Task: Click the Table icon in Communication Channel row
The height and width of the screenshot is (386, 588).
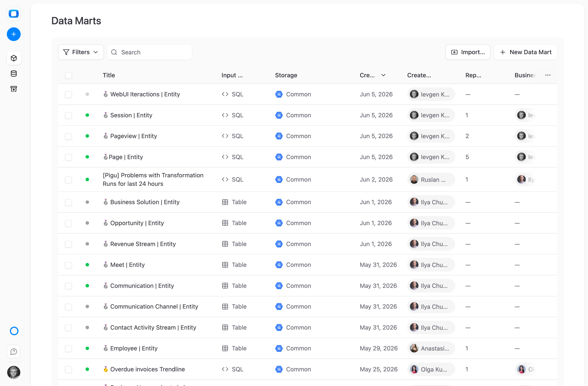Action: pyautogui.click(x=225, y=307)
